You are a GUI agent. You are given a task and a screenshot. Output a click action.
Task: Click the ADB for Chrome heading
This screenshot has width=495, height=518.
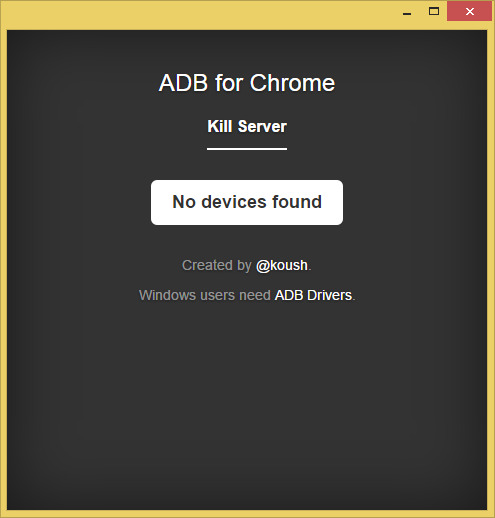(247, 83)
